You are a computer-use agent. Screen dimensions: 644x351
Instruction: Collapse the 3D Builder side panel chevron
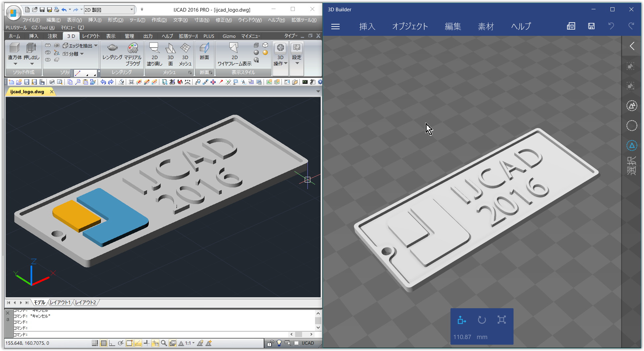click(632, 46)
